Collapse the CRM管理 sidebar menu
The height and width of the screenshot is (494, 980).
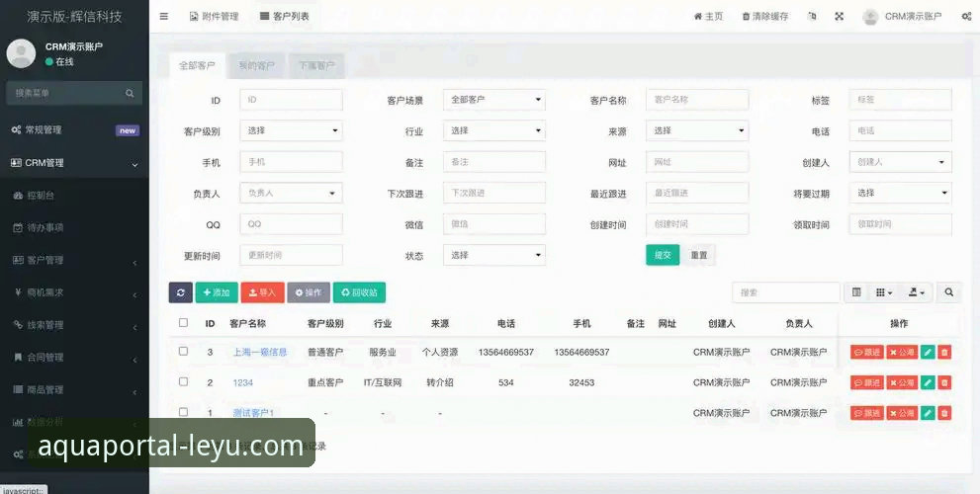(74, 163)
